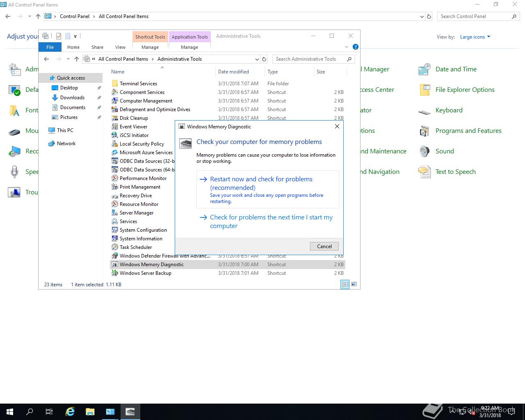Choose Restart now and check for problems
525x420 pixels.
click(x=268, y=189)
